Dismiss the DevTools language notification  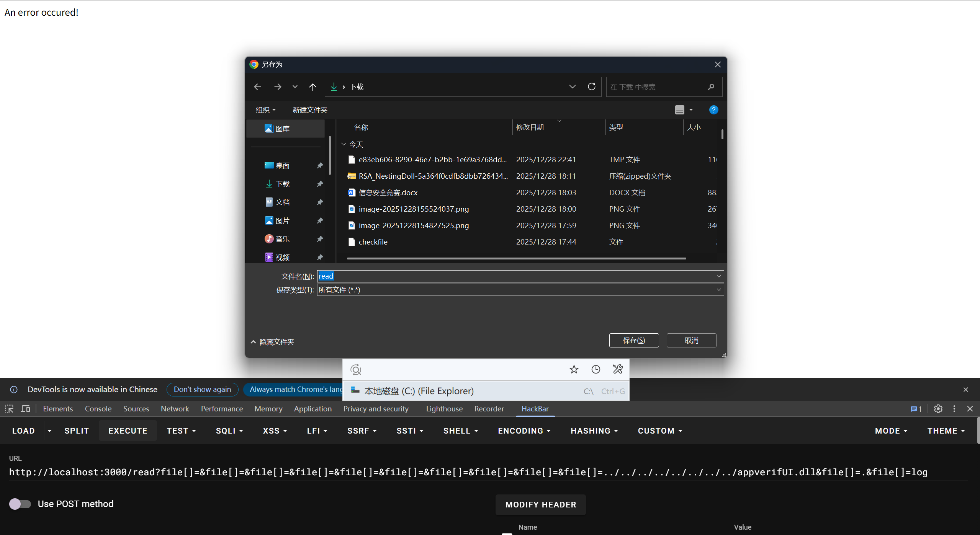(x=966, y=390)
